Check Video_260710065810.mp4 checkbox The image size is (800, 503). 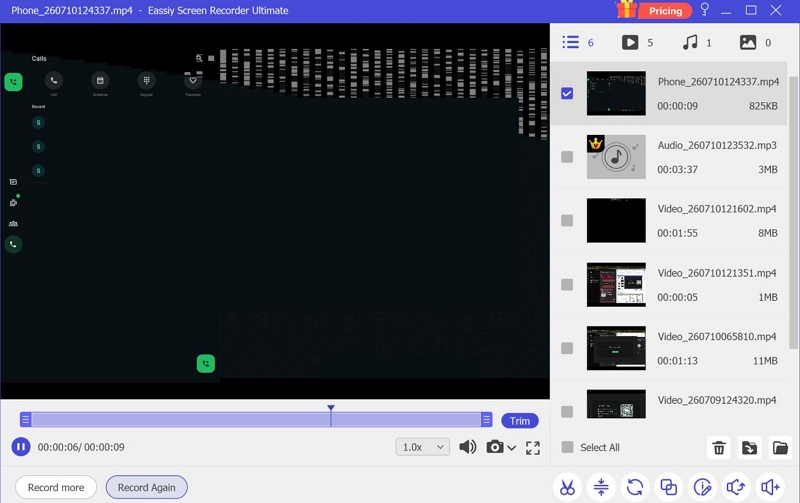tap(567, 348)
